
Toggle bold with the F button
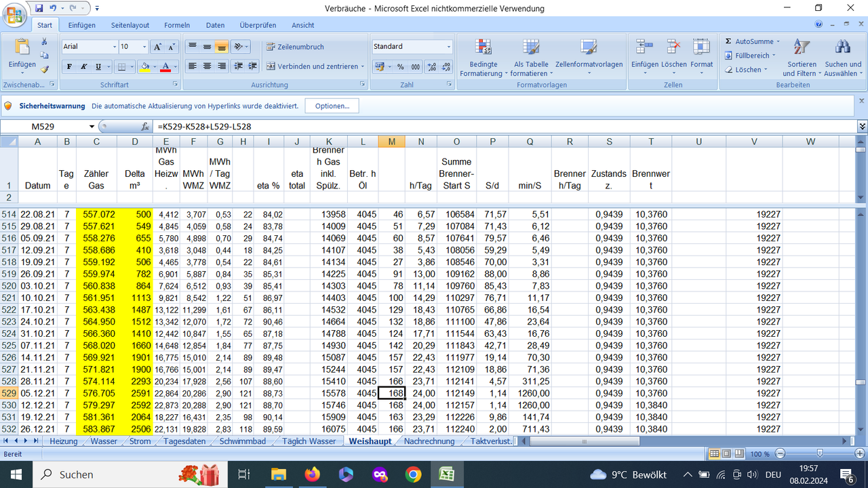[x=68, y=67]
